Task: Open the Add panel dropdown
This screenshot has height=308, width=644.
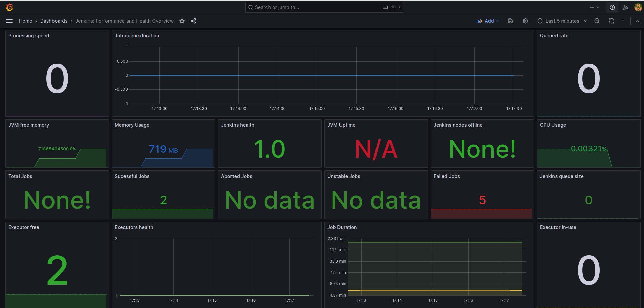Action: [x=488, y=21]
